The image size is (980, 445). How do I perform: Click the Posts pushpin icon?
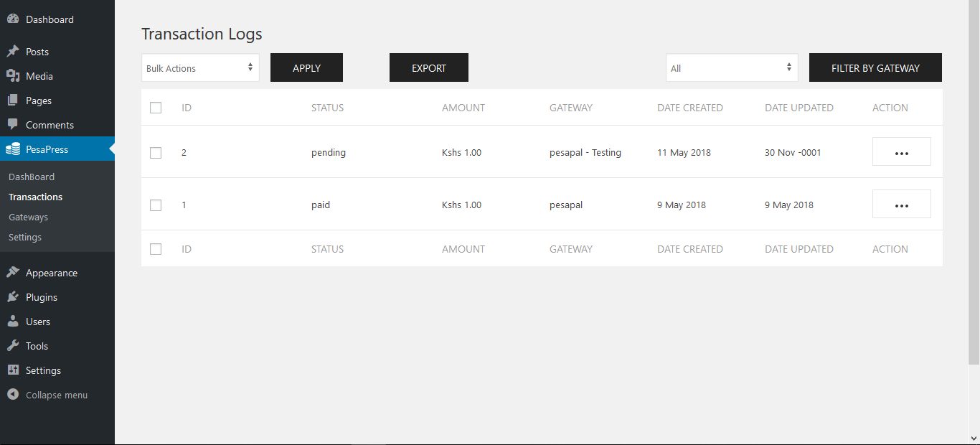[x=13, y=52]
